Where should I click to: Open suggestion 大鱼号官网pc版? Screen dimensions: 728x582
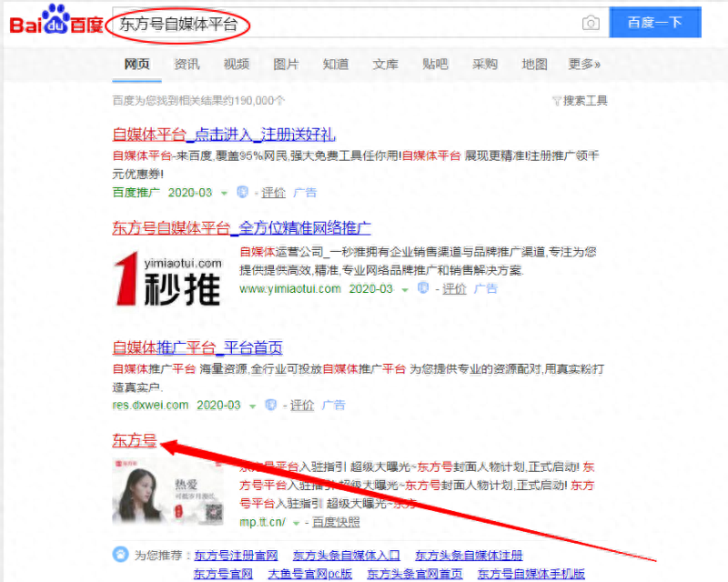click(309, 574)
